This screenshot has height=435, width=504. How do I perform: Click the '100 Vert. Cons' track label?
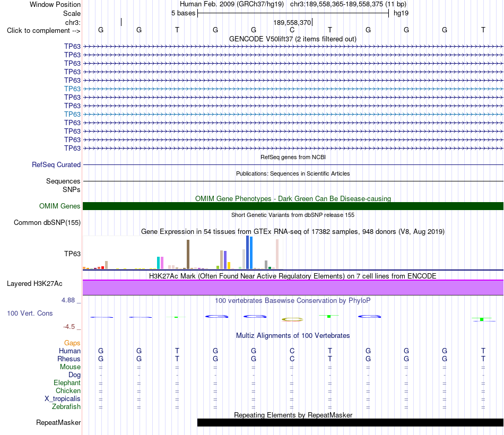click(30, 313)
